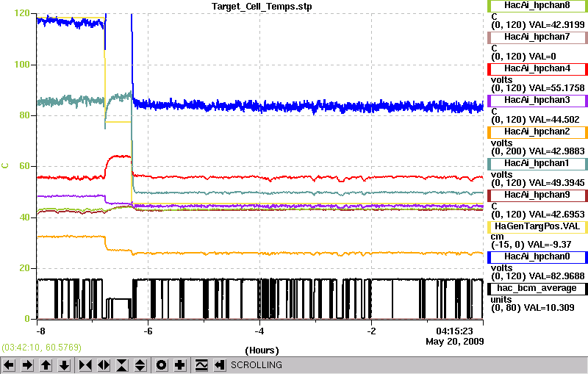588x374 pixels.
Task: Click the VAL=82.9688 reading for hpchan0
Action: point(556,276)
